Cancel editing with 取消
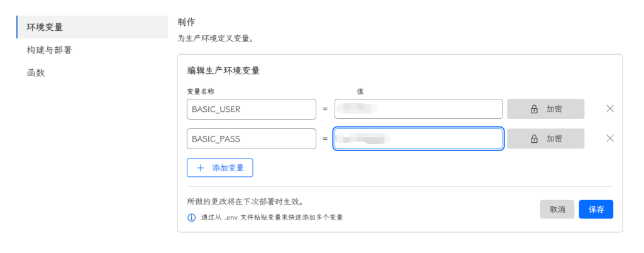Image resolution: width=644 pixels, height=253 pixels. 557,209
